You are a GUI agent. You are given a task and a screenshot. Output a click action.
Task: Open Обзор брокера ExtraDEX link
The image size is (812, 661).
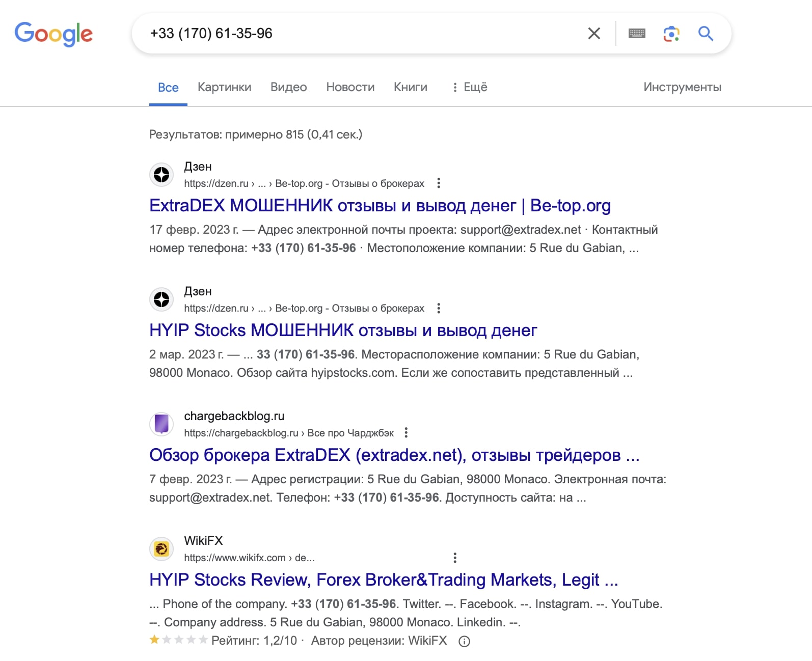tap(394, 455)
